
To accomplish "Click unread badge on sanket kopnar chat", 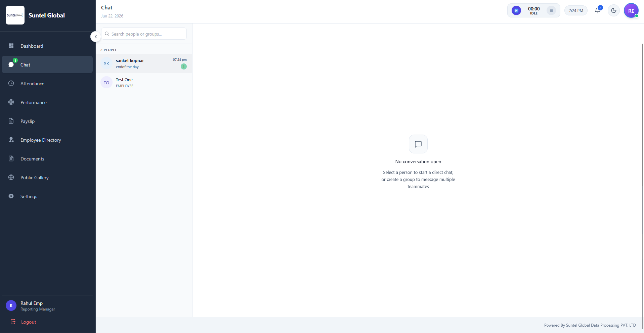I will (x=184, y=66).
